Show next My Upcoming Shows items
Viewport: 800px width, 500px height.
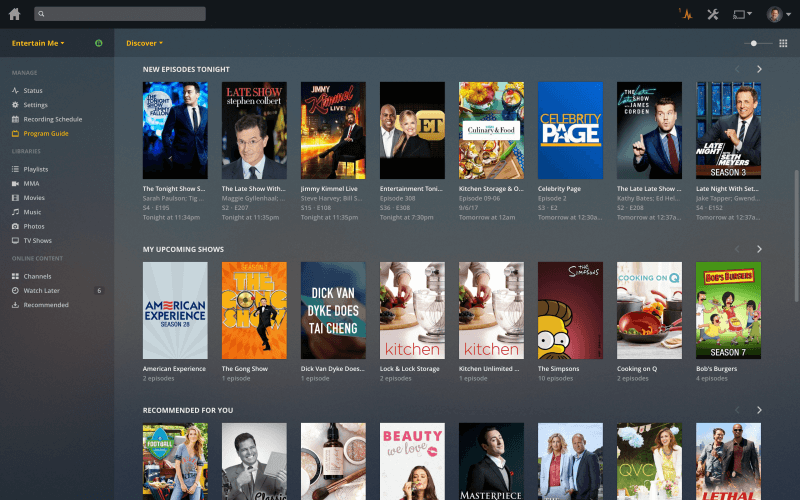(x=759, y=249)
